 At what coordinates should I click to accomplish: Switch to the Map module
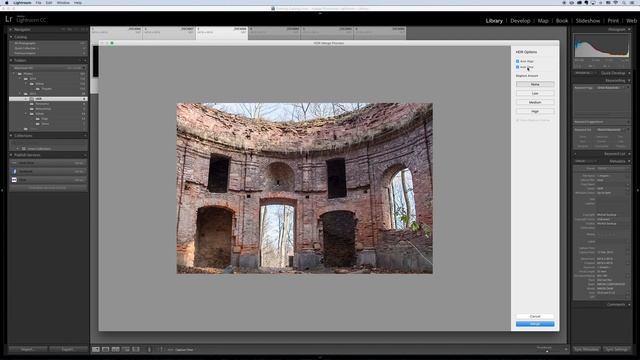click(x=543, y=21)
